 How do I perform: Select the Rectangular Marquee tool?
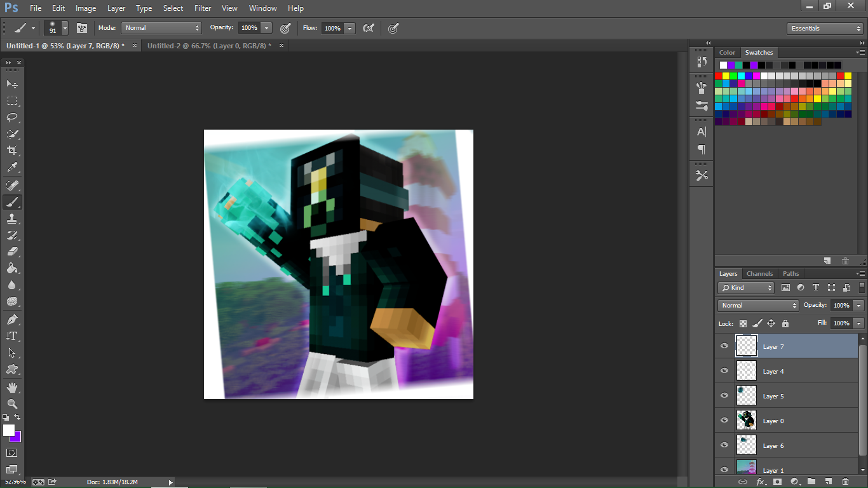(x=12, y=100)
